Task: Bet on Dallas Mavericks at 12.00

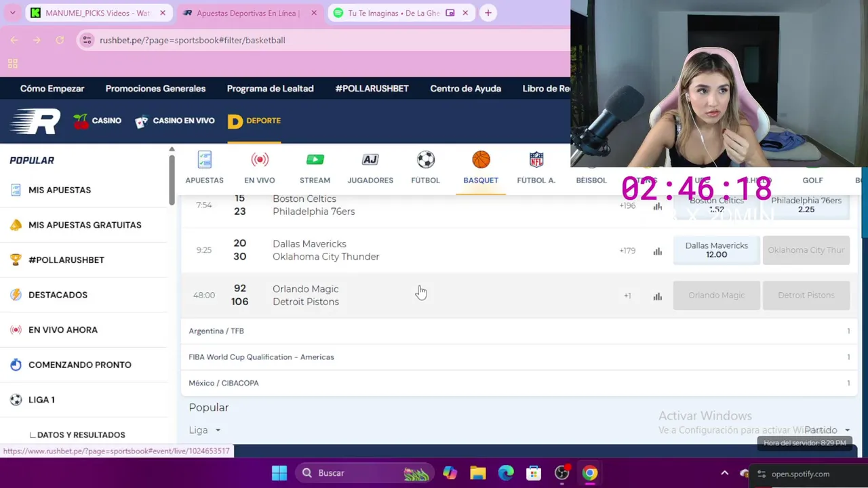Action: coord(716,250)
